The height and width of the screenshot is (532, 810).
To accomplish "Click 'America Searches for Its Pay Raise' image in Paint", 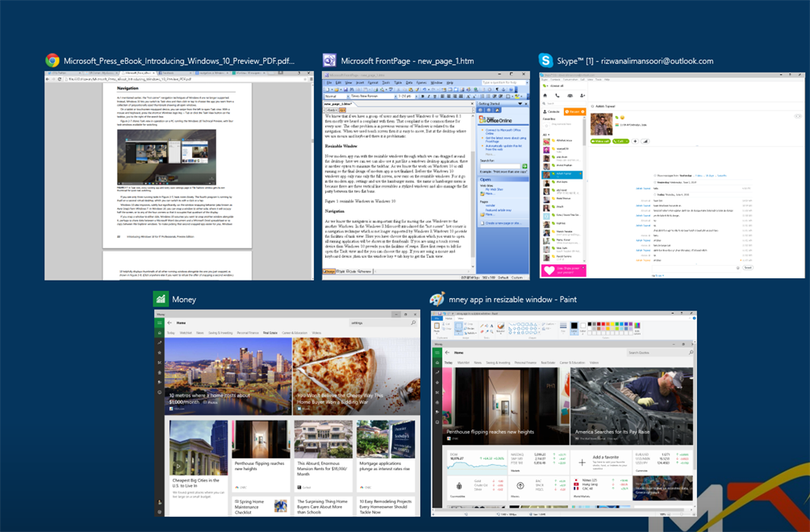I will click(631, 406).
